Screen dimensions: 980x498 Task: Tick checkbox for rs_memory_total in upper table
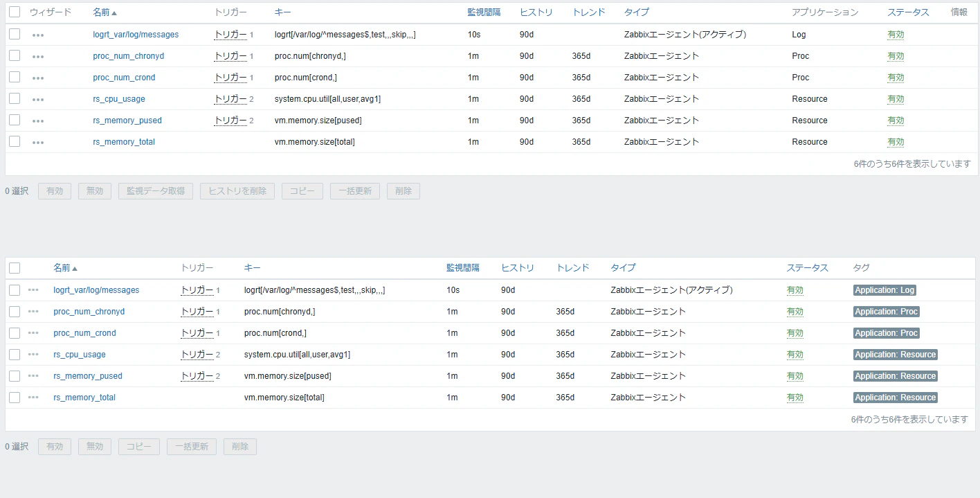pos(15,141)
